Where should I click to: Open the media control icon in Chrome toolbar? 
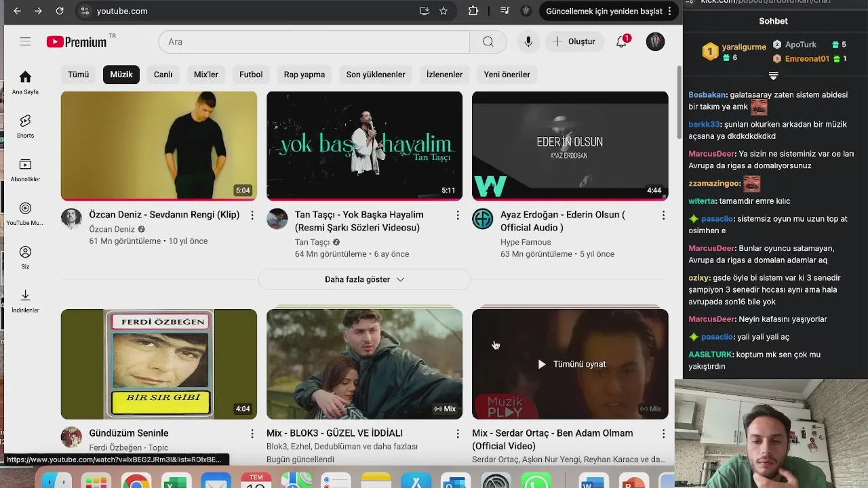tap(505, 11)
